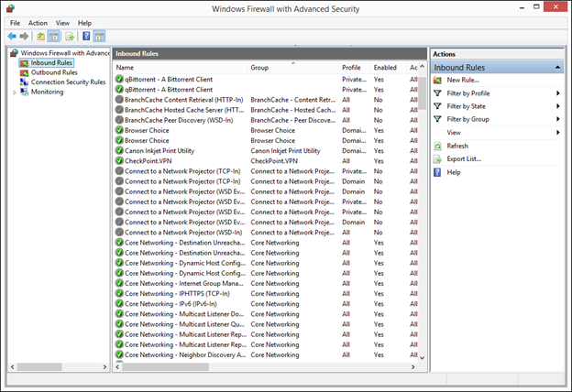Viewport: 572px width, 392px height.
Task: Click the firewall app icon in title bar
Action: pyautogui.click(x=11, y=9)
